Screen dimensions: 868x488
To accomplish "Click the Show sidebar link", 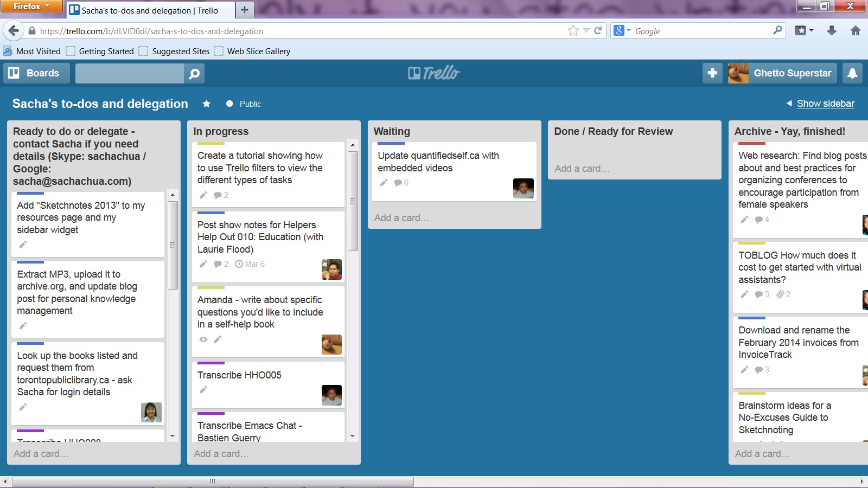I will click(825, 104).
